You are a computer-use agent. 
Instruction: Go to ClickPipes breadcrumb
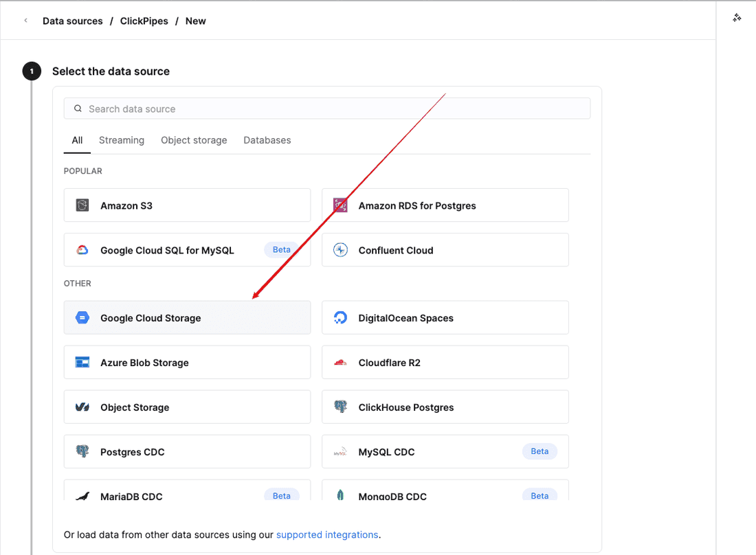(144, 21)
